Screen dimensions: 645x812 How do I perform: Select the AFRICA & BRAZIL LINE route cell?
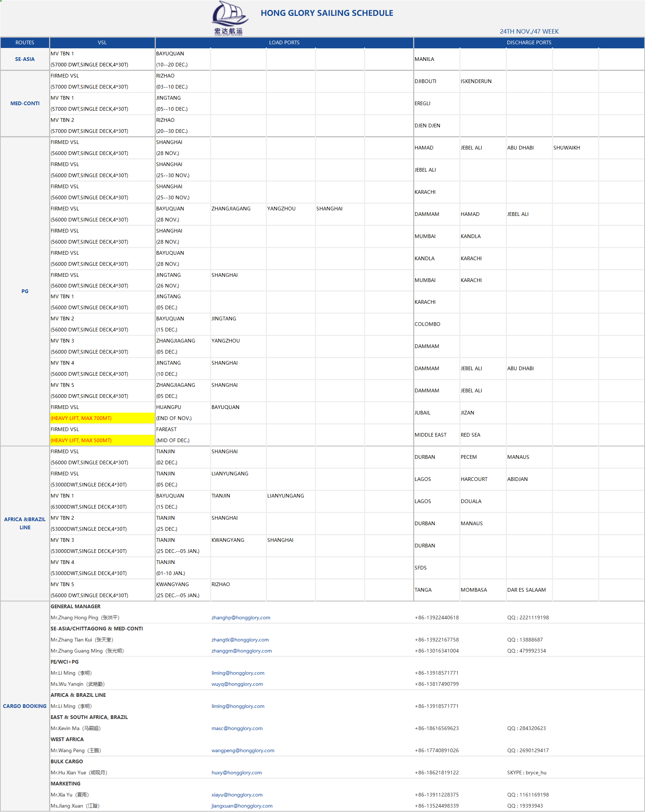coord(25,523)
